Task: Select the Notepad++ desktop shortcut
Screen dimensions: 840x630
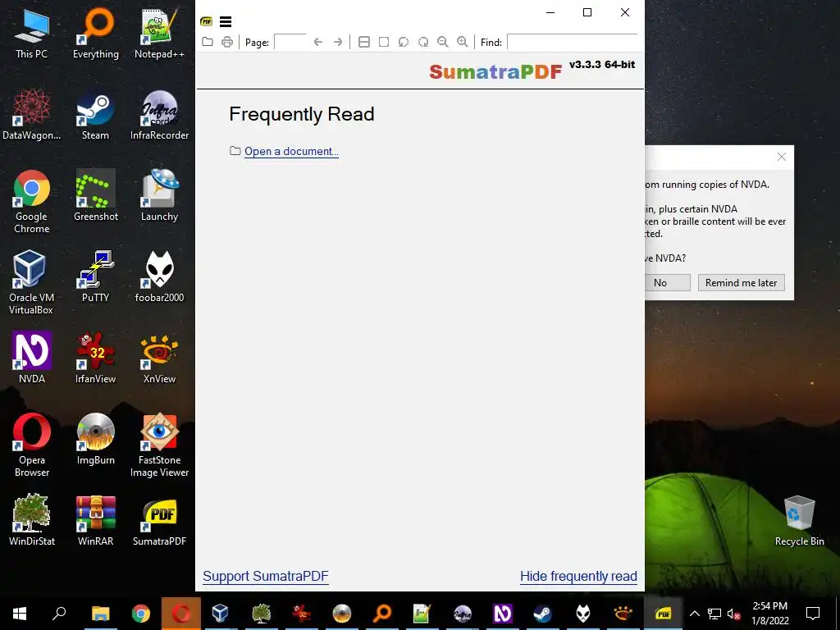Action: [x=159, y=33]
